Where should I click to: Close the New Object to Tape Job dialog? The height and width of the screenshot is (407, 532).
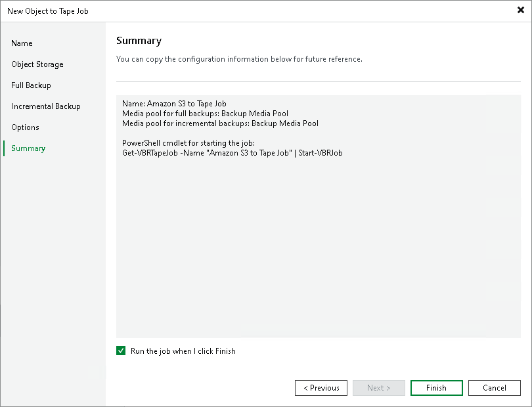[520, 11]
